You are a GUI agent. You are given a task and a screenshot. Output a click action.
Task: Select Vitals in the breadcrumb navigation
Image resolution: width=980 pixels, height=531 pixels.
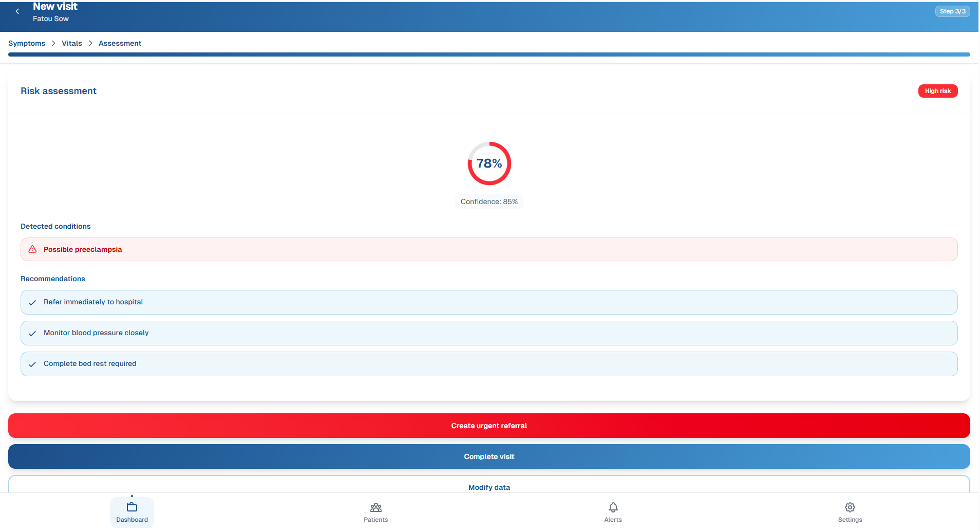point(71,43)
